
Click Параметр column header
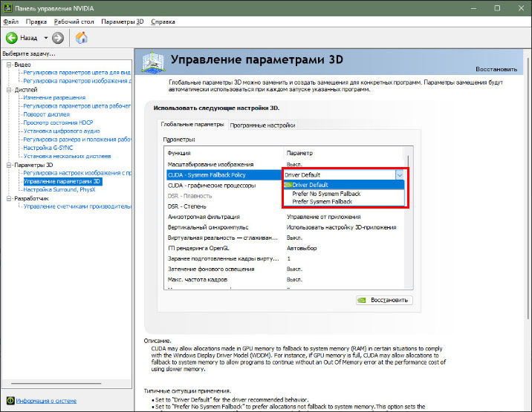(x=343, y=153)
